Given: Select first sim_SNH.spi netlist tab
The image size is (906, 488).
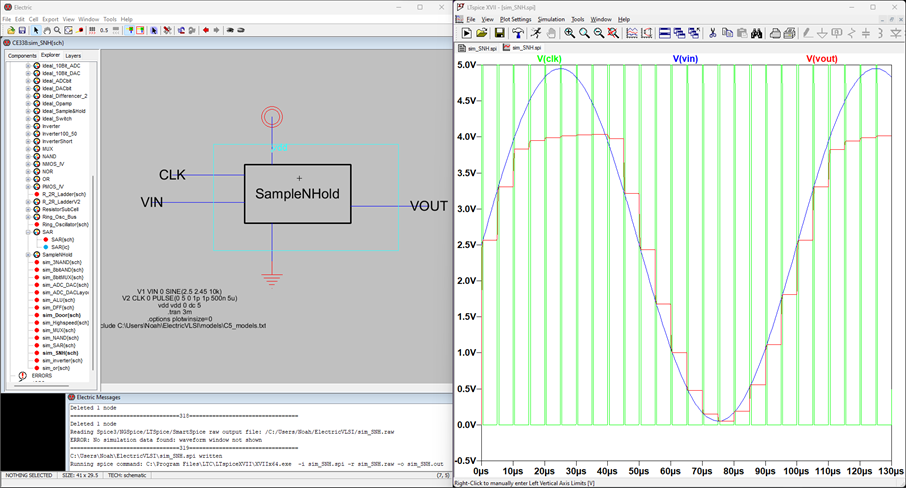Looking at the screenshot, I should (478, 48).
